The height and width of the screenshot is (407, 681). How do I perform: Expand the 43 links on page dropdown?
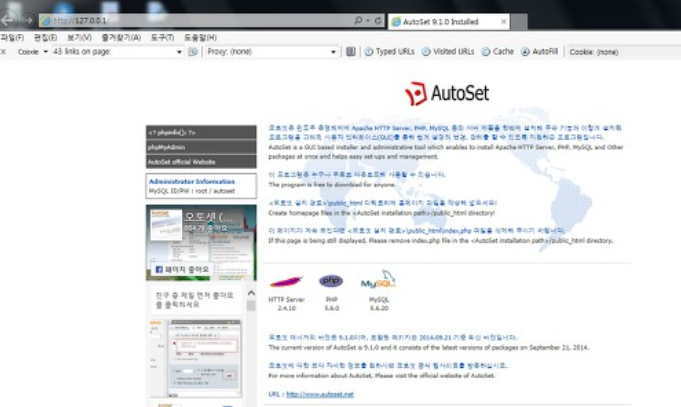179,52
